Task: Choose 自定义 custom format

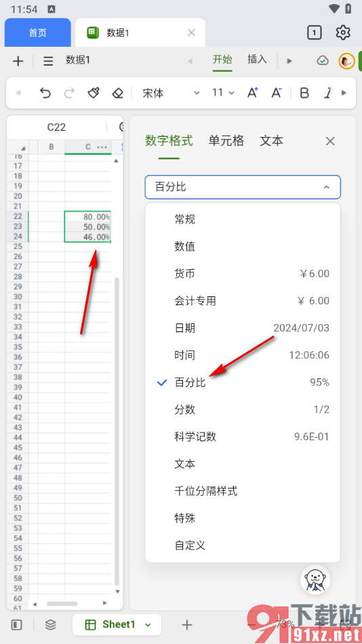Action: (243, 545)
